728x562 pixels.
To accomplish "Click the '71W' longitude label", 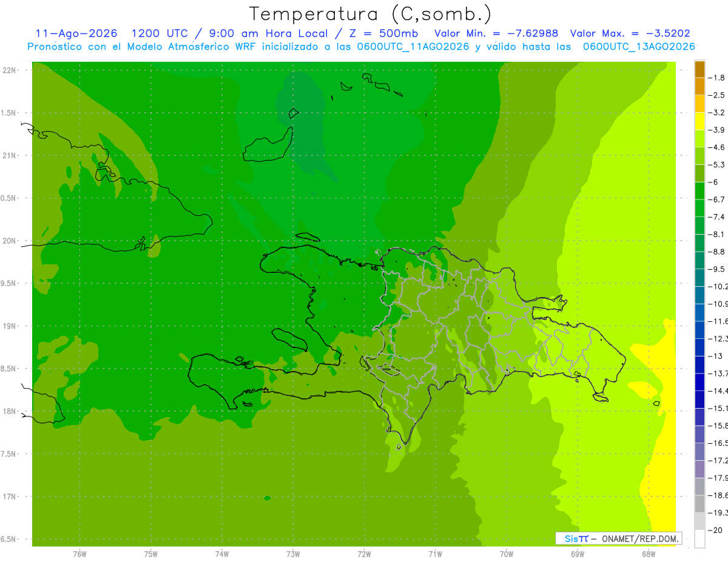I will [435, 554].
